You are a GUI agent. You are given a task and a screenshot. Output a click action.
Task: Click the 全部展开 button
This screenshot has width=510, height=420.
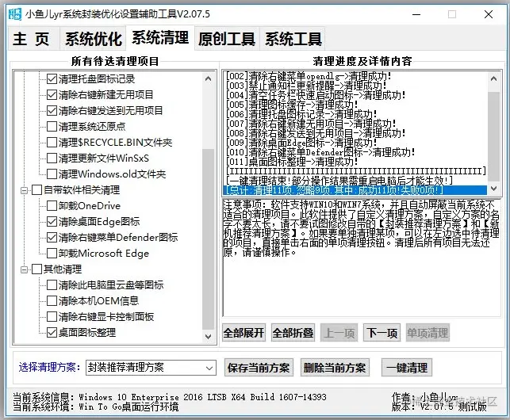(x=243, y=333)
